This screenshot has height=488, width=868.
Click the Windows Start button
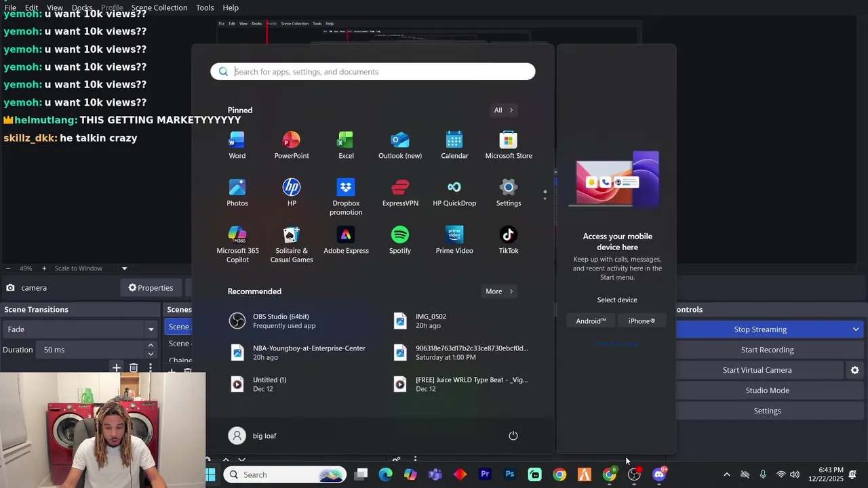point(210,474)
